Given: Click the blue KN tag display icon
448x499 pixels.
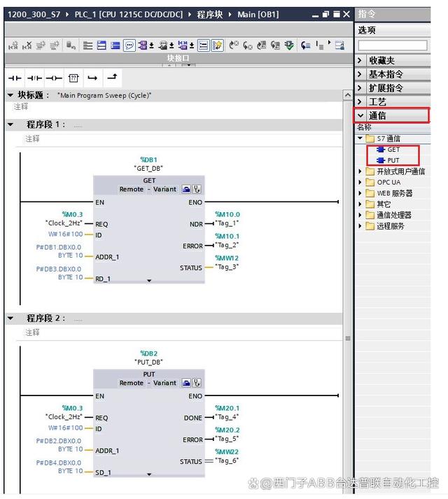Looking at the screenshot, I should (183, 45).
